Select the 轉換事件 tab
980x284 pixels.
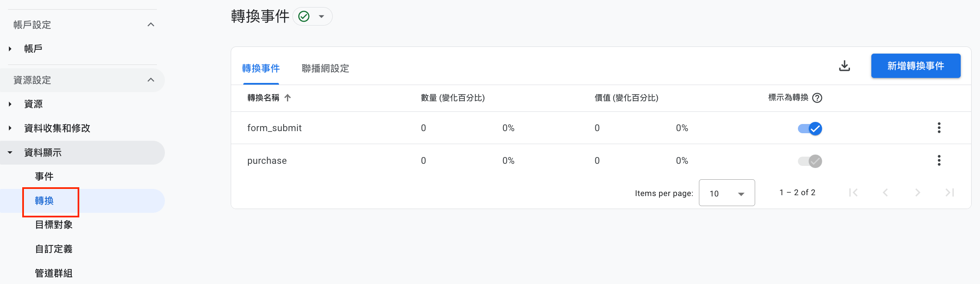tap(261, 68)
